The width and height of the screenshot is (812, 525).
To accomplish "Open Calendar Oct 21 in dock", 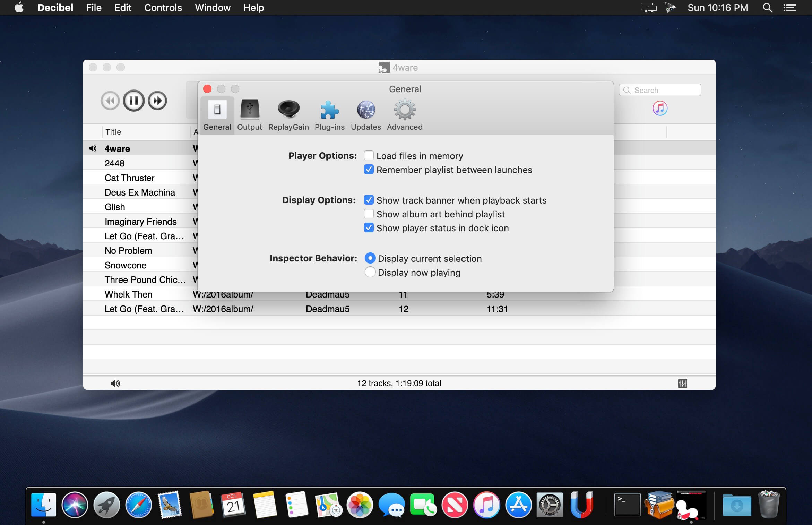I will (x=233, y=505).
